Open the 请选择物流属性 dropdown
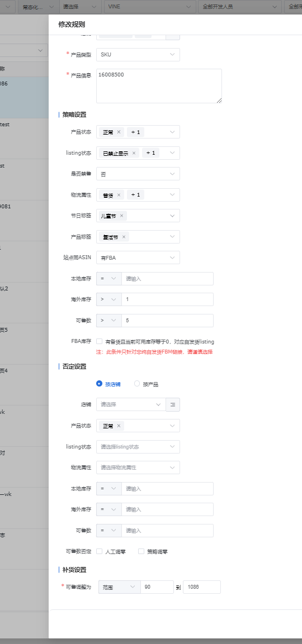 click(x=138, y=468)
